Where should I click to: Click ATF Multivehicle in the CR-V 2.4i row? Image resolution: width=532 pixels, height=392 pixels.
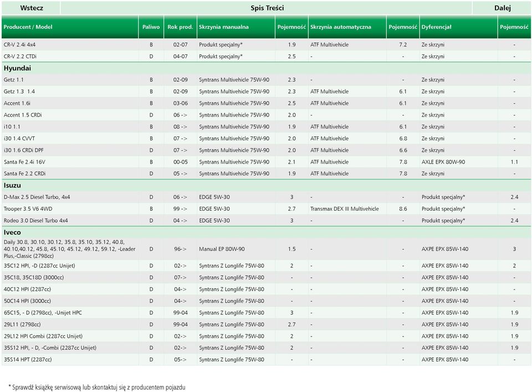[x=329, y=44]
